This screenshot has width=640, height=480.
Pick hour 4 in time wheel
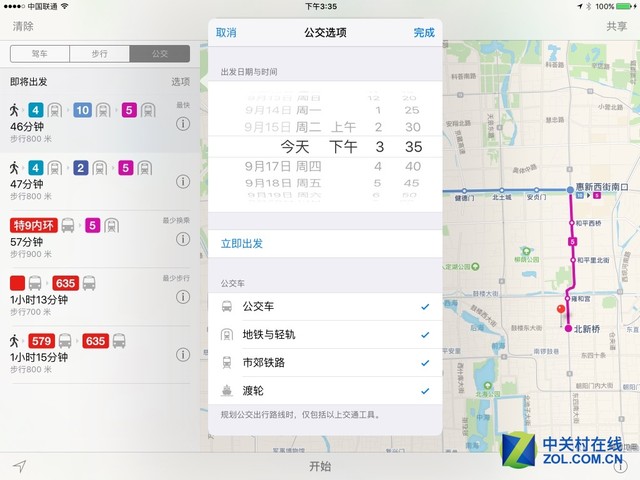point(378,166)
